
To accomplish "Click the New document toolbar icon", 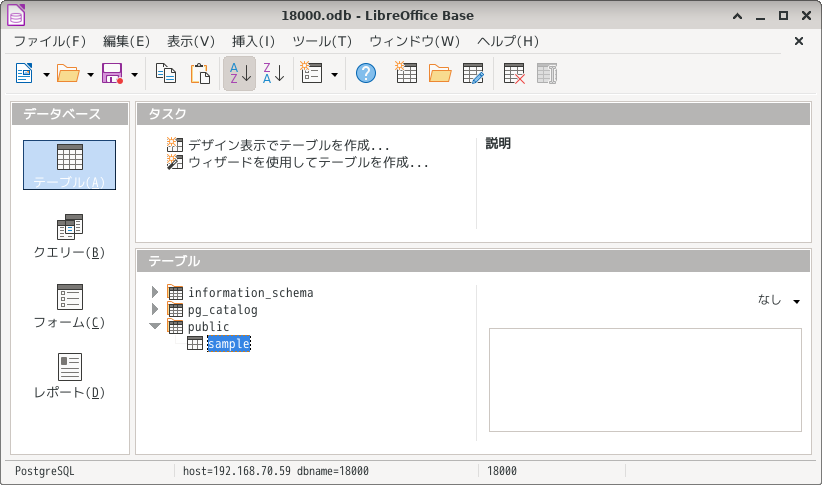I will [24, 73].
